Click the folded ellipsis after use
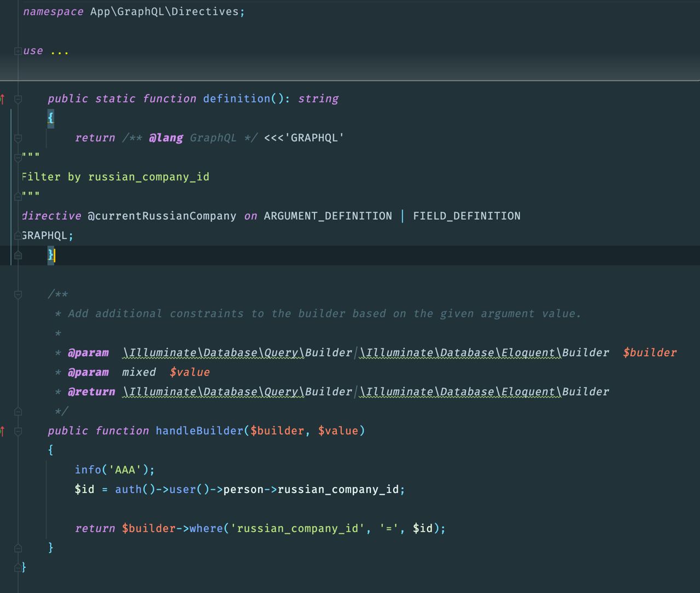Screen dimensions: 700x593 (60, 51)
